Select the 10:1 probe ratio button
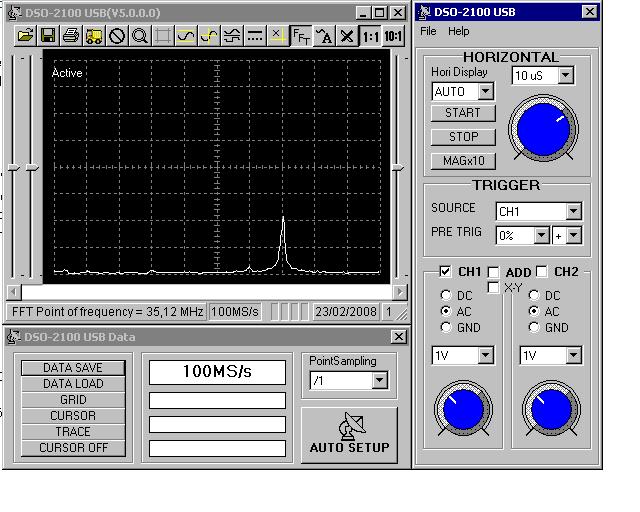The height and width of the screenshot is (512, 640). coord(394,36)
